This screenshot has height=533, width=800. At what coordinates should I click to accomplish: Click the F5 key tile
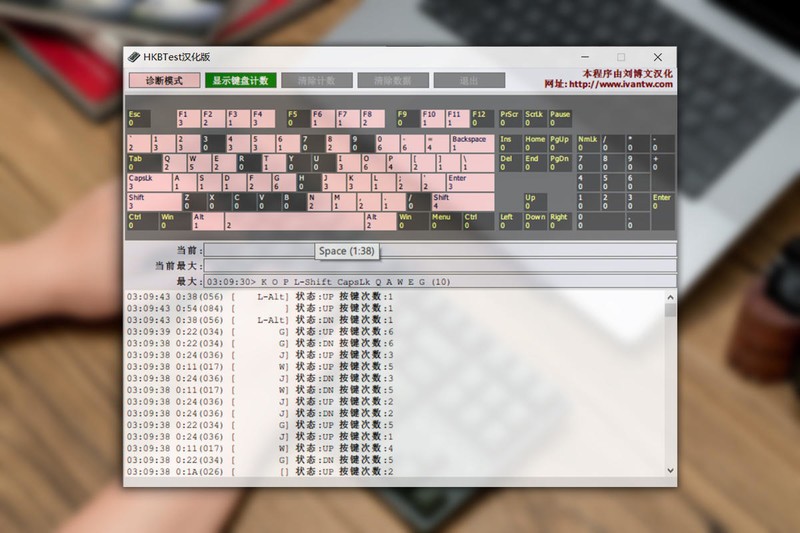tap(298, 118)
